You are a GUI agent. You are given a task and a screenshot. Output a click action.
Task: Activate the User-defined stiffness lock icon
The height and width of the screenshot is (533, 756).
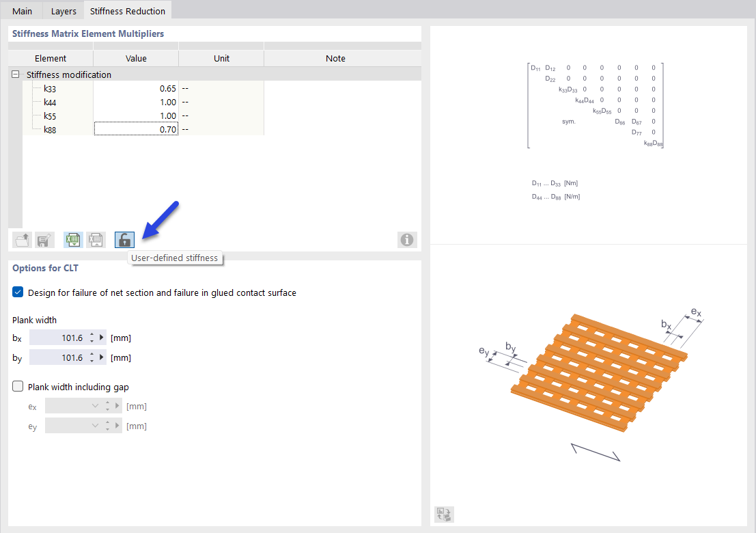(x=124, y=240)
